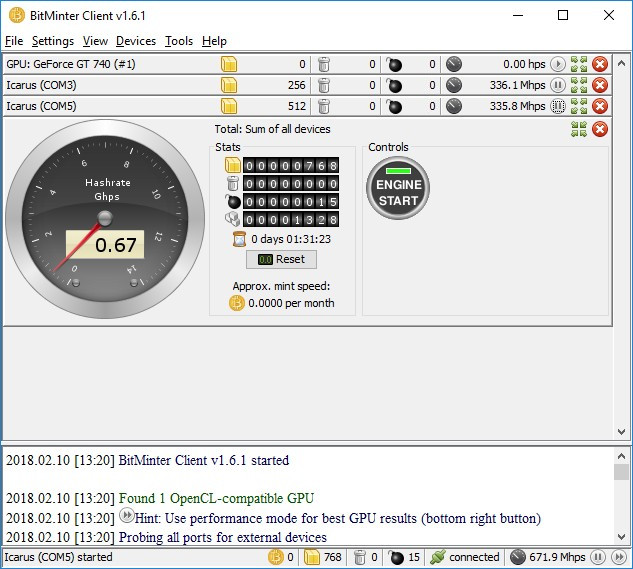Click the accepted box icon in Stats panel
The height and width of the screenshot is (569, 633).
pyautogui.click(x=233, y=165)
